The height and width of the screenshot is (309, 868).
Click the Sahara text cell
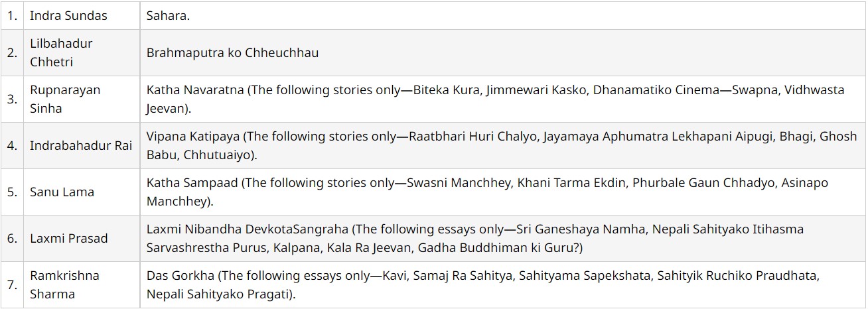(169, 15)
